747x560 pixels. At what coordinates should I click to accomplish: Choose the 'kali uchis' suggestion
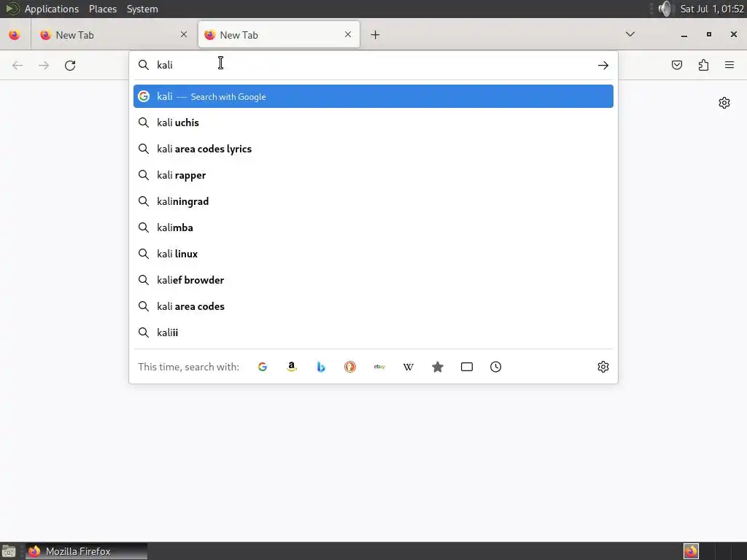click(373, 122)
